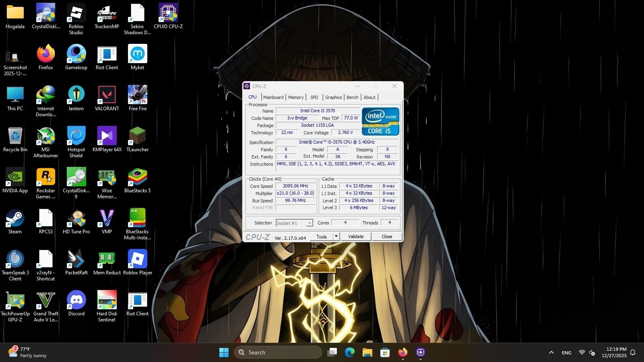Open the notification bell in the tray
Viewport: 644px width, 362px height.
[633, 352]
